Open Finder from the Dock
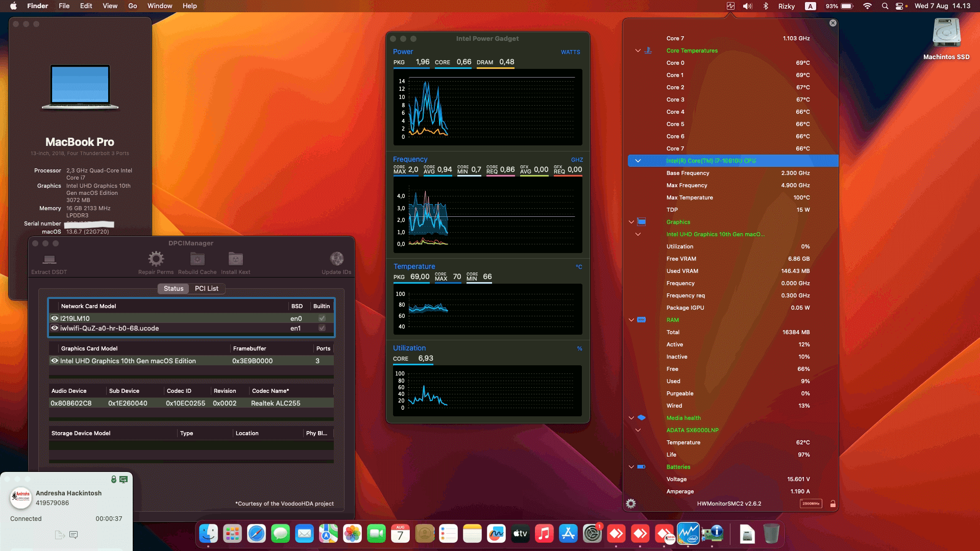The image size is (980, 551). click(208, 534)
